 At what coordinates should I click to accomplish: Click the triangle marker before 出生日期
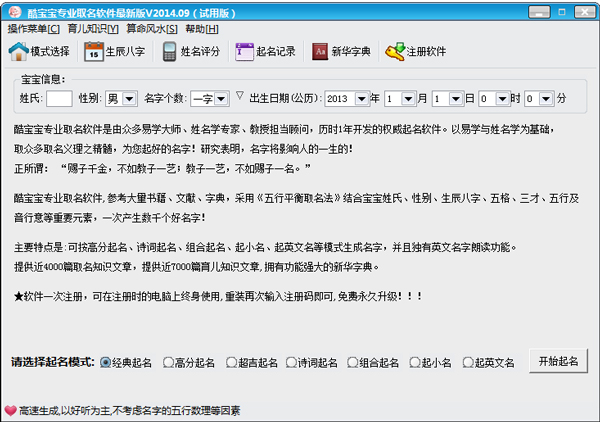(240, 95)
